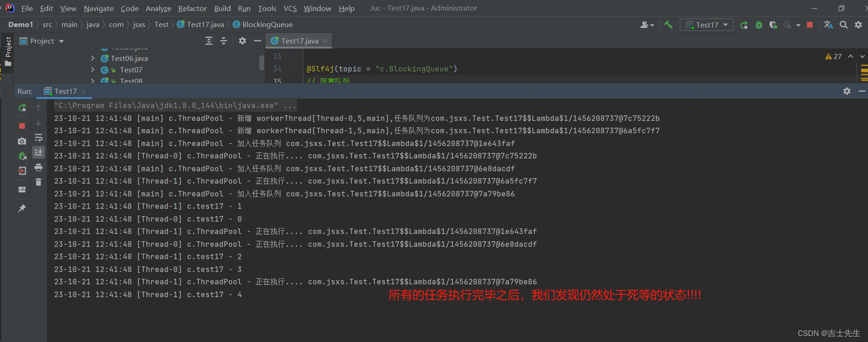Open Run panel settings gear

tap(847, 91)
